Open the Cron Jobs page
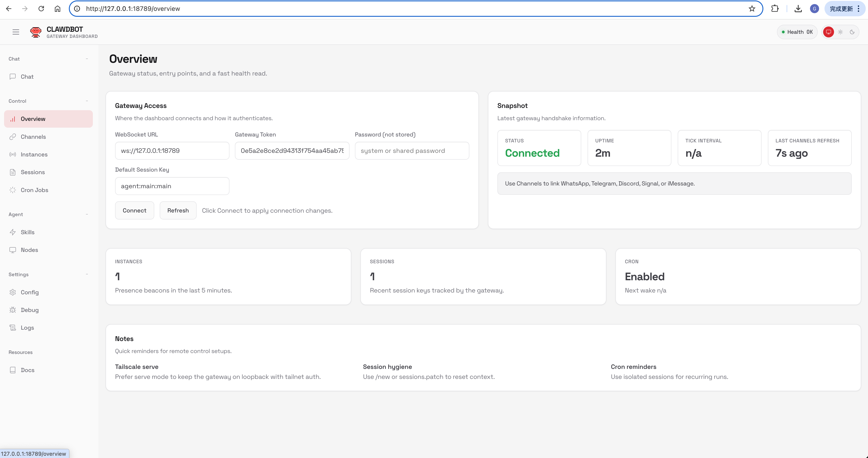The image size is (868, 458). click(34, 190)
